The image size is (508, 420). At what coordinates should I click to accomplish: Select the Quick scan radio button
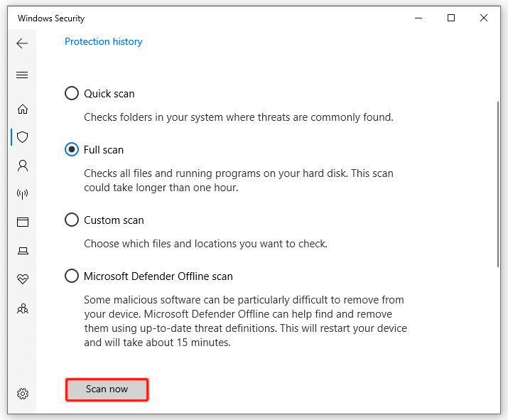coord(72,93)
